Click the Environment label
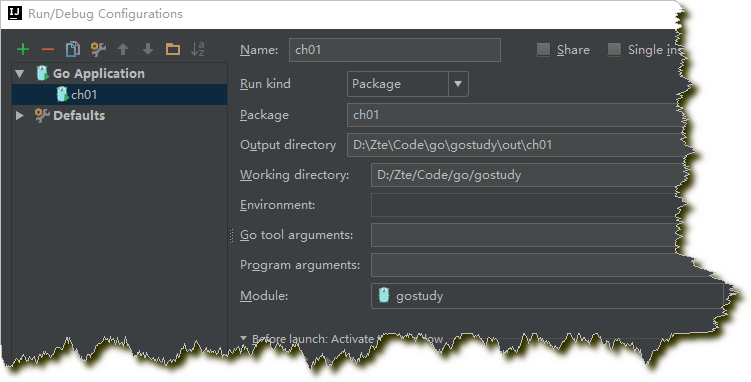The image size is (751, 382). [x=277, y=205]
